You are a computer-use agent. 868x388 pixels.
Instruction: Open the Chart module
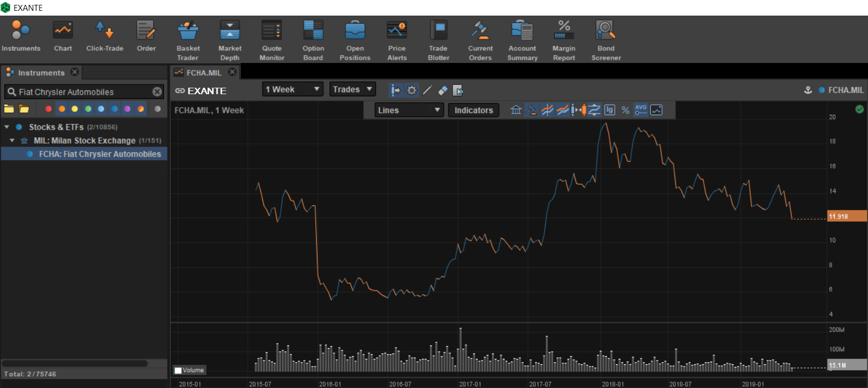click(63, 37)
